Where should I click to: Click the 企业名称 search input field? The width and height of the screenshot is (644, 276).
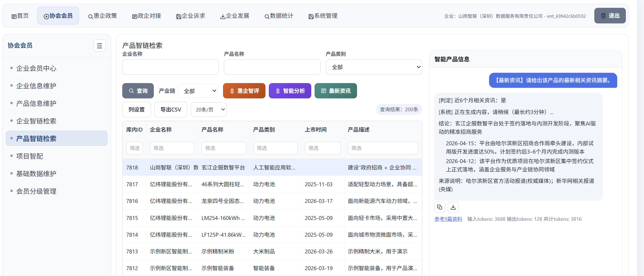click(171, 67)
